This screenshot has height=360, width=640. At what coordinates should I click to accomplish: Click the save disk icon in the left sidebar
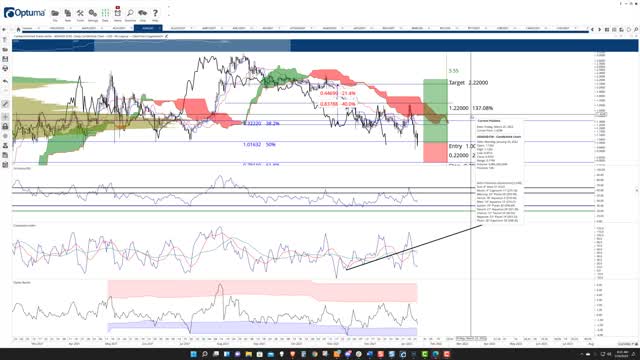pos(5,59)
